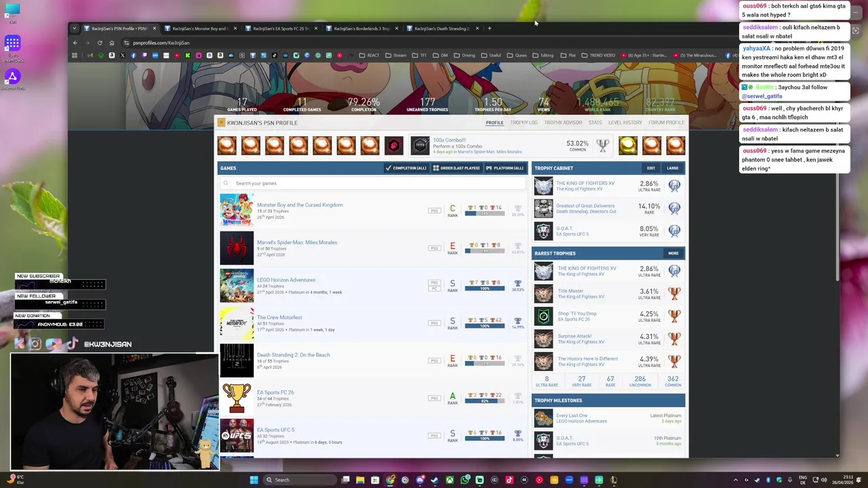Open LEGO Horizon Adventures game link
Screen dimensions: 868x488
(x=286, y=280)
